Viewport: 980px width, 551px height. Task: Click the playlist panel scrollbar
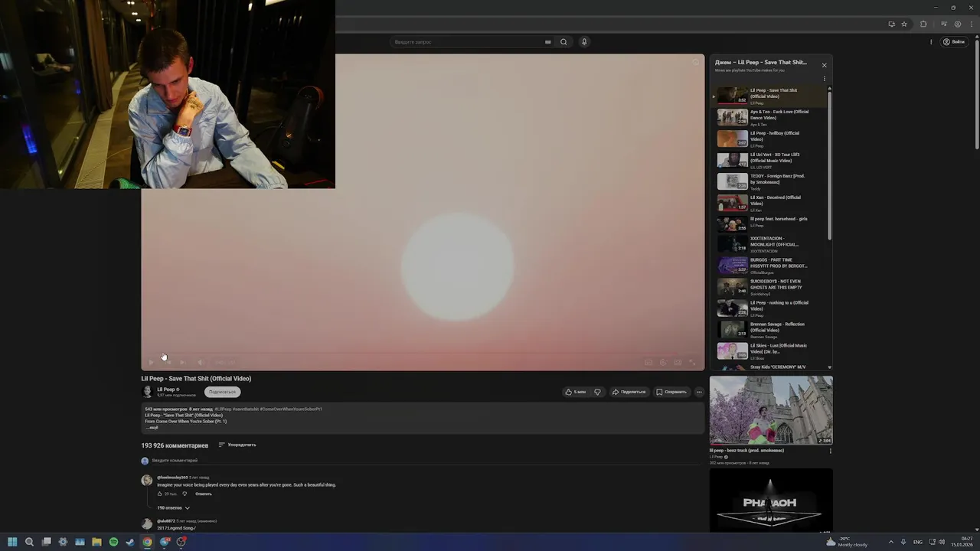point(829,165)
